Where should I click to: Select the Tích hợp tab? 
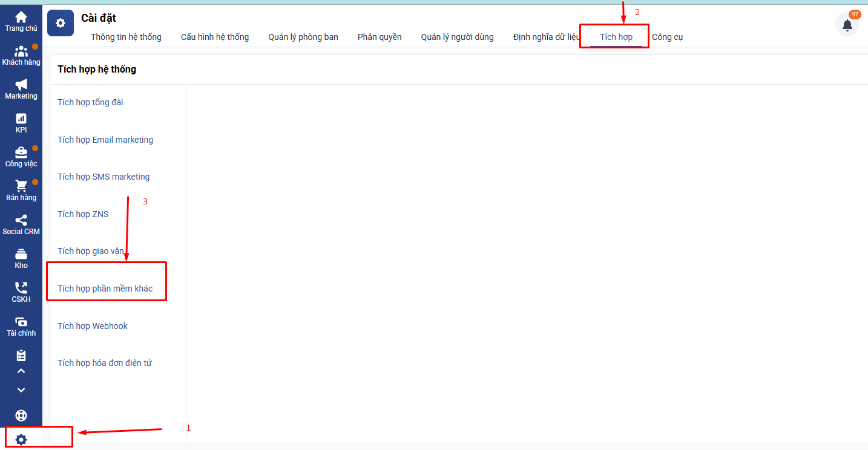616,37
